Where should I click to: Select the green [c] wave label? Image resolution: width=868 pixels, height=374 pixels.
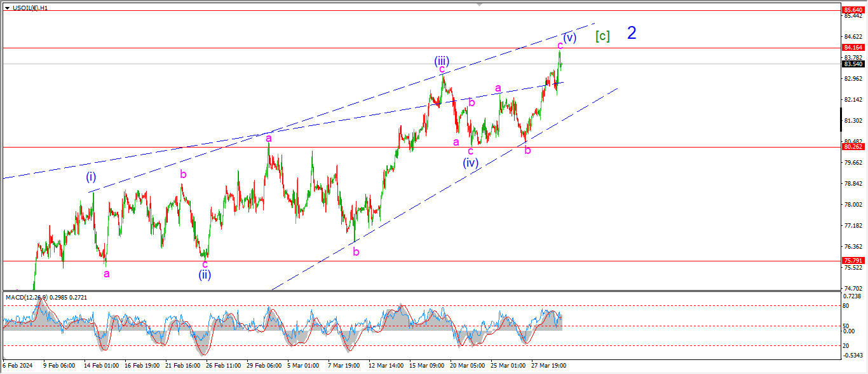(602, 36)
